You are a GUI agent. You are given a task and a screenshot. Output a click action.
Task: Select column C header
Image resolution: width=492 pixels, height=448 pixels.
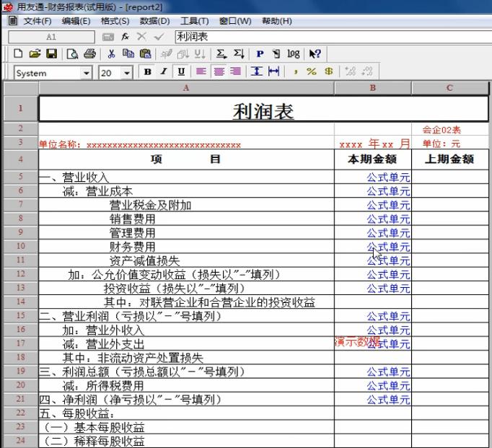pos(450,88)
